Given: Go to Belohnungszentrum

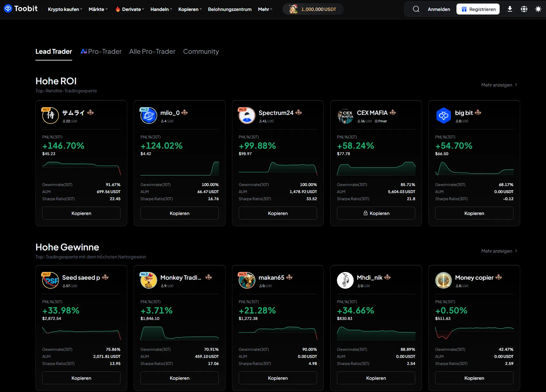Looking at the screenshot, I should (x=230, y=9).
